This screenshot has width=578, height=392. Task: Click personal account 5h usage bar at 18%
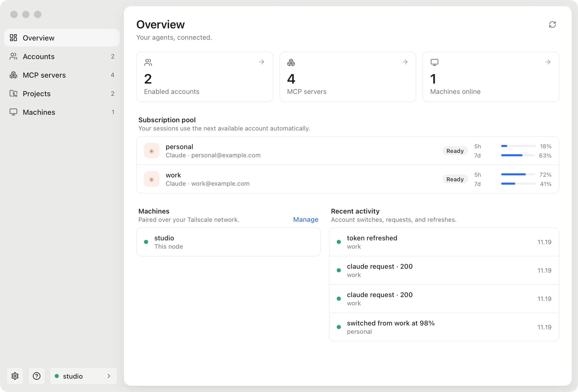pos(518,146)
